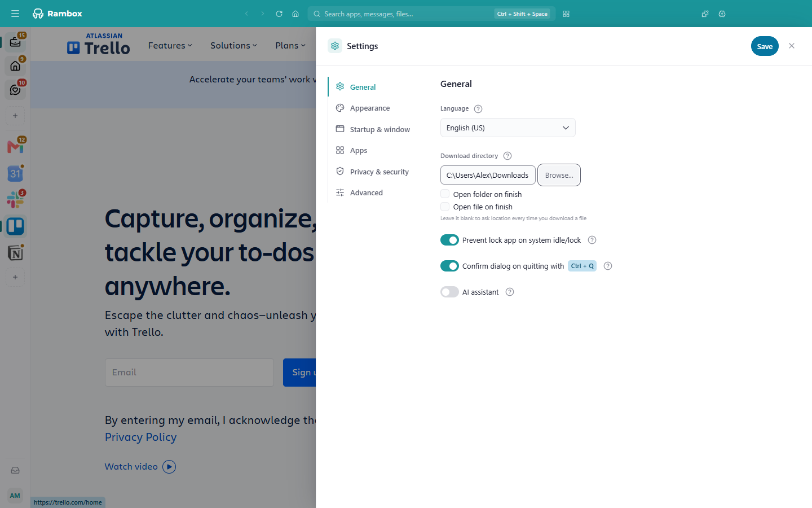Open Advanced settings section
Image resolution: width=812 pixels, height=508 pixels.
pyautogui.click(x=366, y=192)
